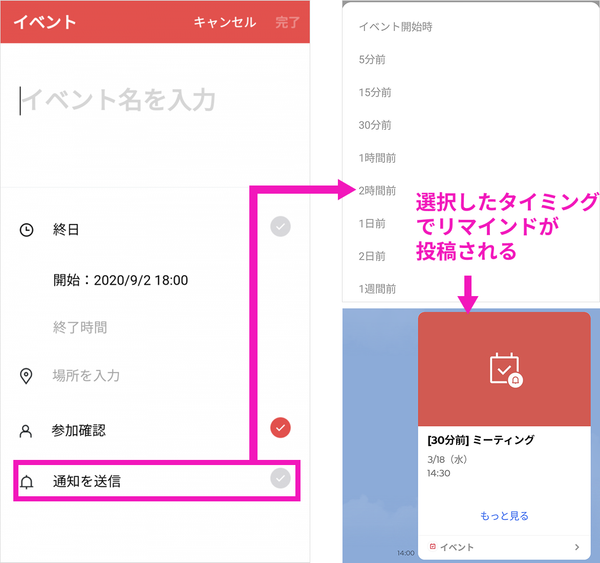The width and height of the screenshot is (600, 563).
Task: Select the 1週間前 reminder option
Action: point(377,289)
